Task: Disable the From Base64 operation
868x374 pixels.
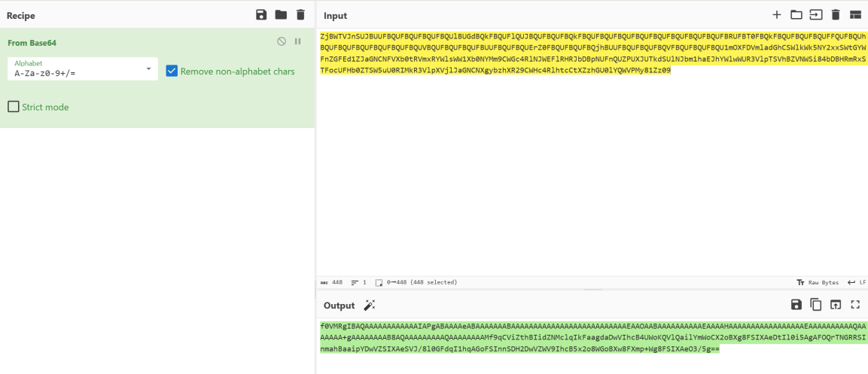Action: [282, 42]
